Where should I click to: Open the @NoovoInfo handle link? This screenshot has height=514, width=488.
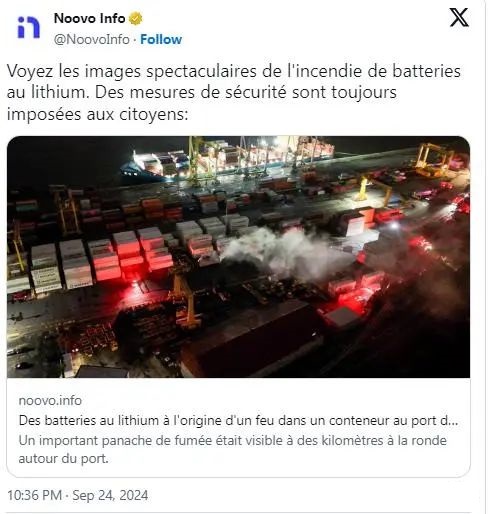92,39
